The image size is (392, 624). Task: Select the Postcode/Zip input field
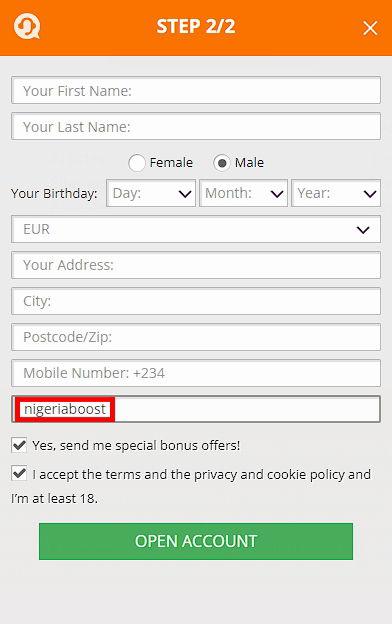(x=196, y=337)
